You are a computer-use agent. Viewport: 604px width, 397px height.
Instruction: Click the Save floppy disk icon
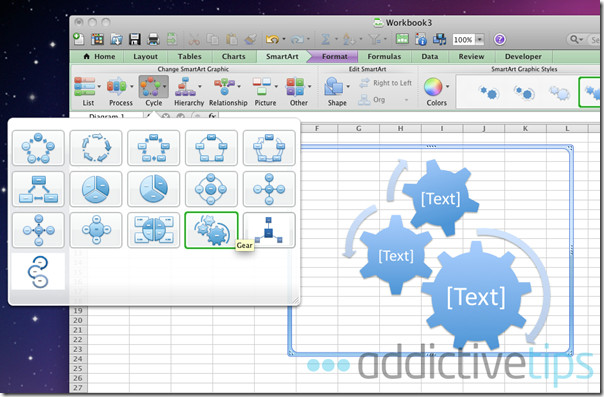134,39
